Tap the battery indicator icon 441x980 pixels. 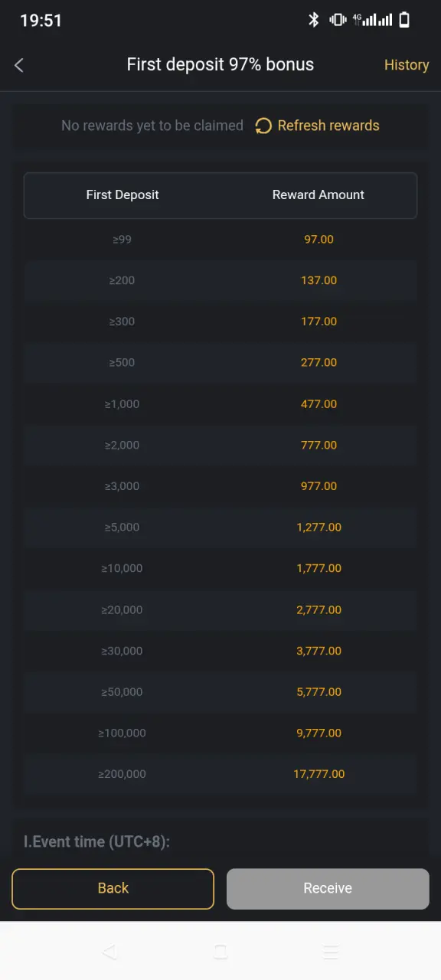click(404, 20)
